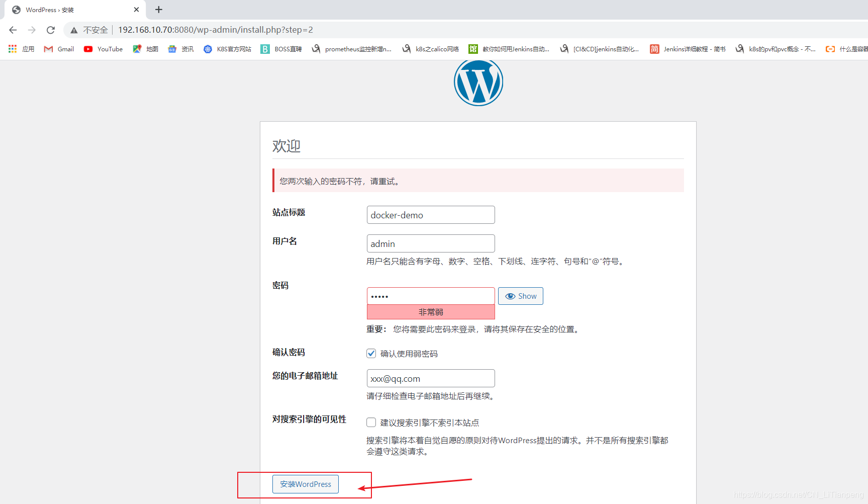
Task: Click the browser back arrow
Action: pyautogui.click(x=13, y=30)
